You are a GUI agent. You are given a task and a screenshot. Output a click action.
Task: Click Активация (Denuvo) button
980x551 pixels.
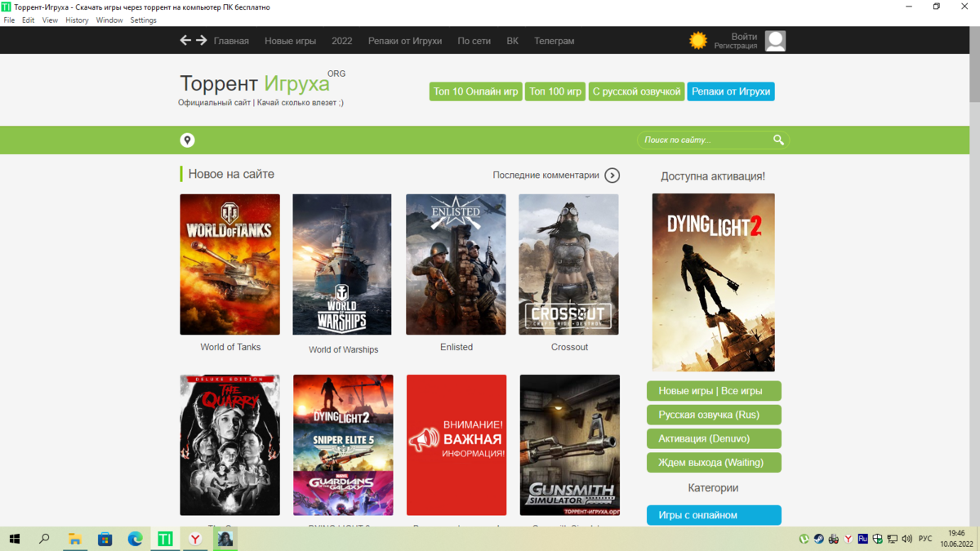click(714, 438)
